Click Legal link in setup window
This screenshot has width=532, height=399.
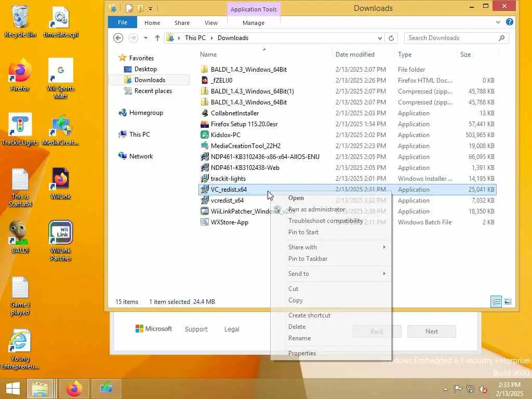click(232, 329)
